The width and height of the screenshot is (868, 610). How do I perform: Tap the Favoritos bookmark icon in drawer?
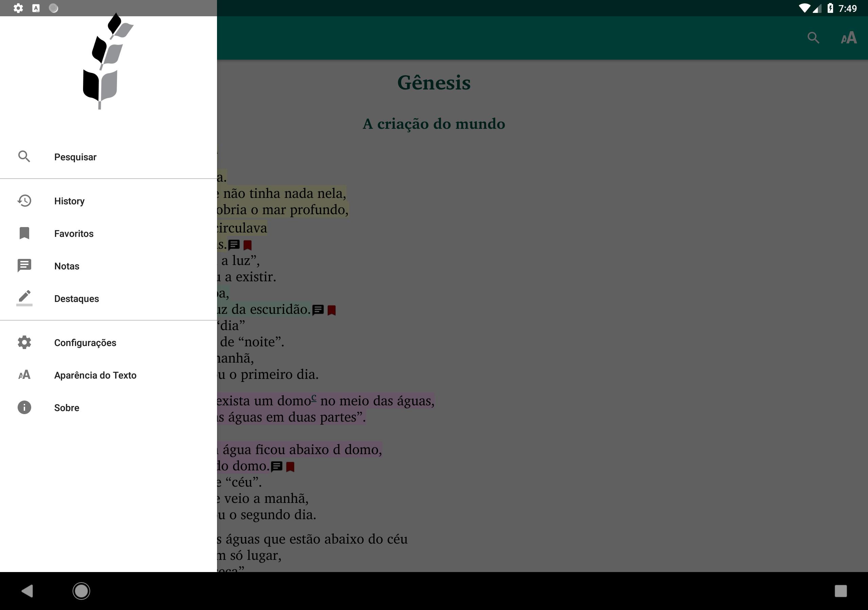click(24, 233)
